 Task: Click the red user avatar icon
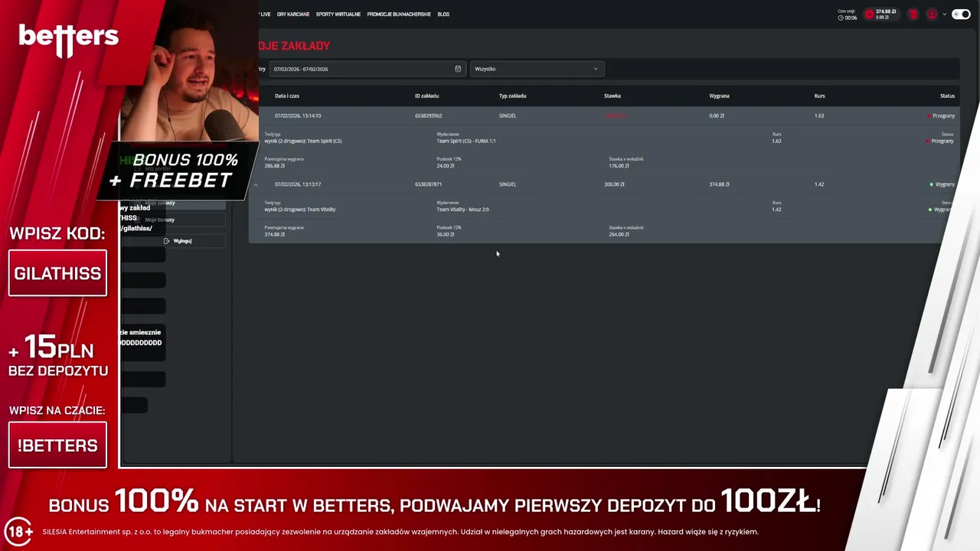[x=932, y=15]
